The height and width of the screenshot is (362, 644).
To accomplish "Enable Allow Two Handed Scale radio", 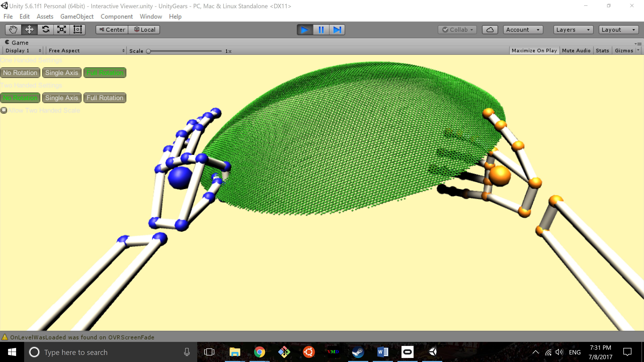I will click(4, 110).
